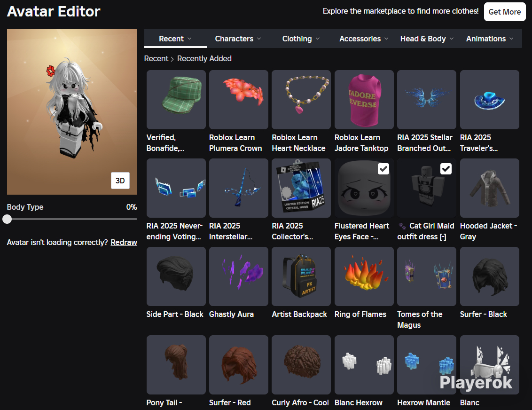Click the Redraw link
The height and width of the screenshot is (410, 532).
coord(124,242)
